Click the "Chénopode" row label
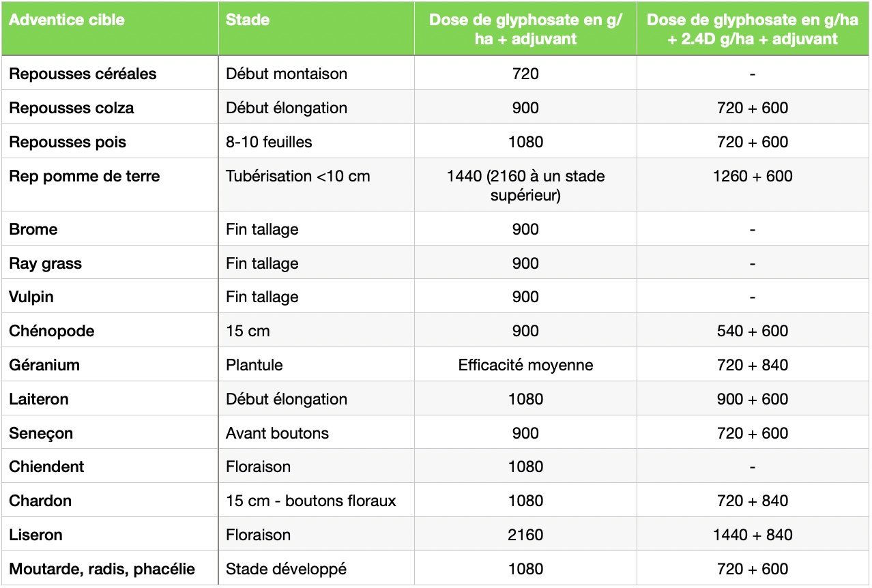Screen dimensions: 872x588 click(x=52, y=331)
